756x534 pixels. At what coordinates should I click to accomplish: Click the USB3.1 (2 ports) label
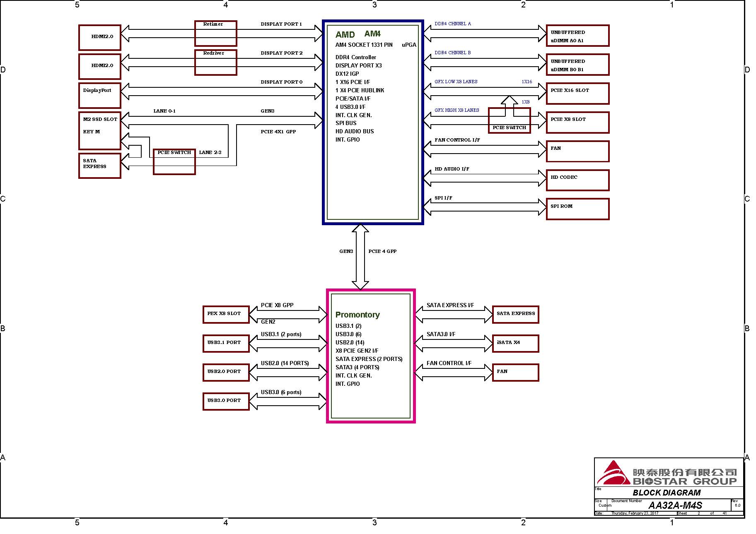coord(281,334)
